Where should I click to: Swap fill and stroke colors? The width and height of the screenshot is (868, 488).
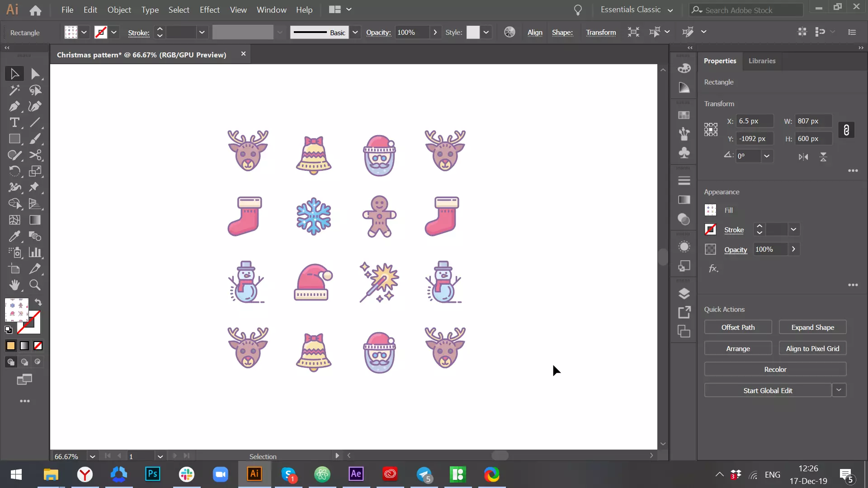(x=38, y=302)
